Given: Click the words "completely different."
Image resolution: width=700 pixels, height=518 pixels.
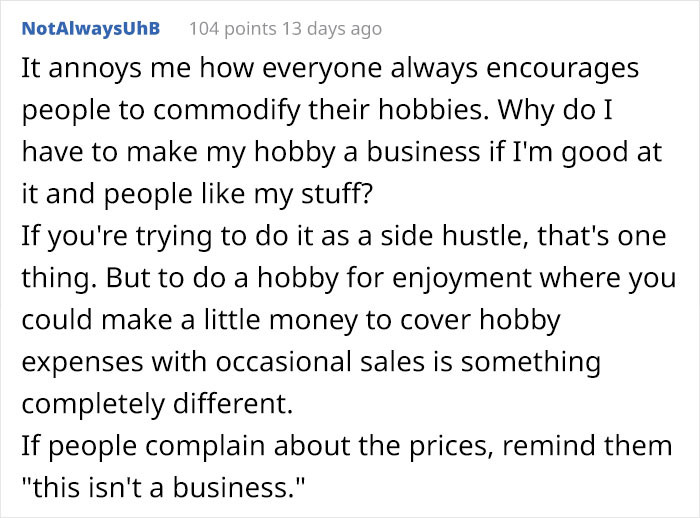Looking at the screenshot, I should (x=157, y=404).
